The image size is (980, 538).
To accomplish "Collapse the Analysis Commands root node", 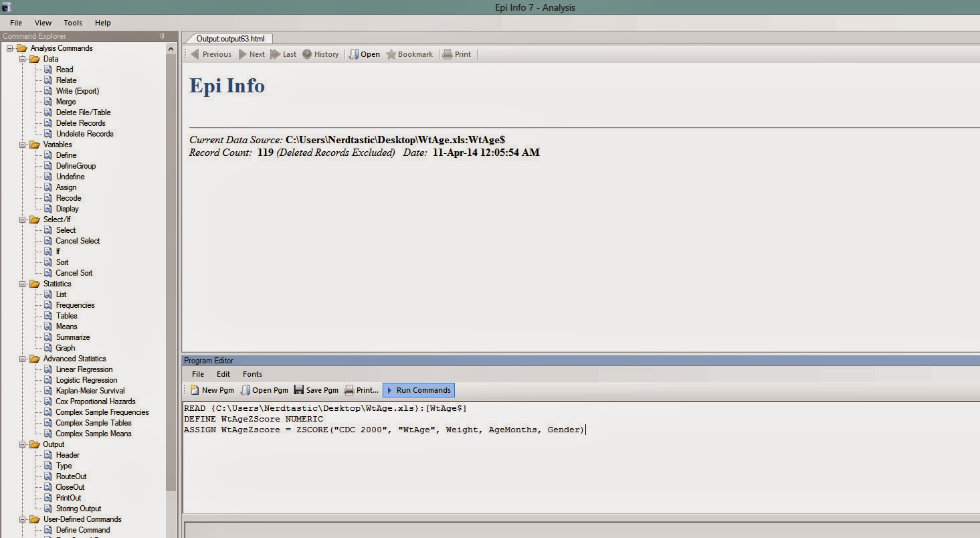I will pos(10,48).
